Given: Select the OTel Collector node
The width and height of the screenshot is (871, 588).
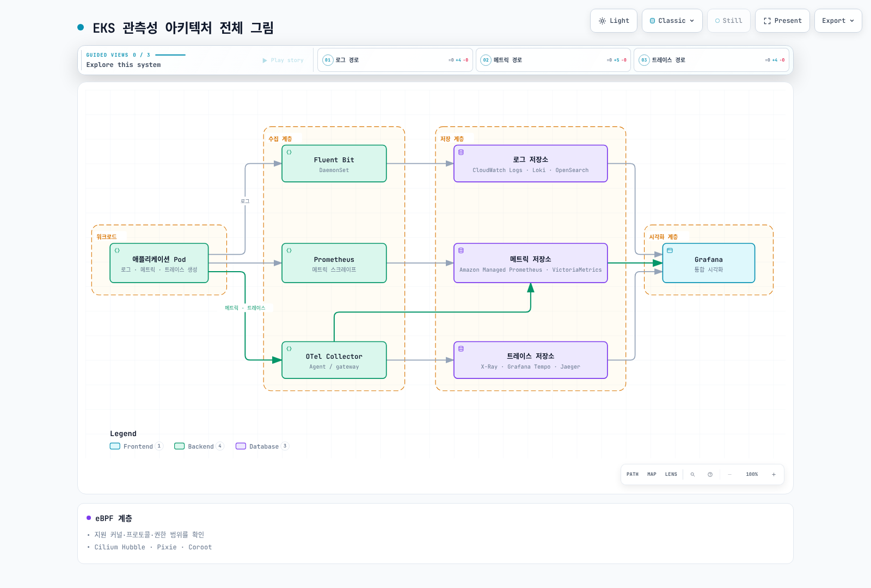Looking at the screenshot, I should [x=334, y=360].
